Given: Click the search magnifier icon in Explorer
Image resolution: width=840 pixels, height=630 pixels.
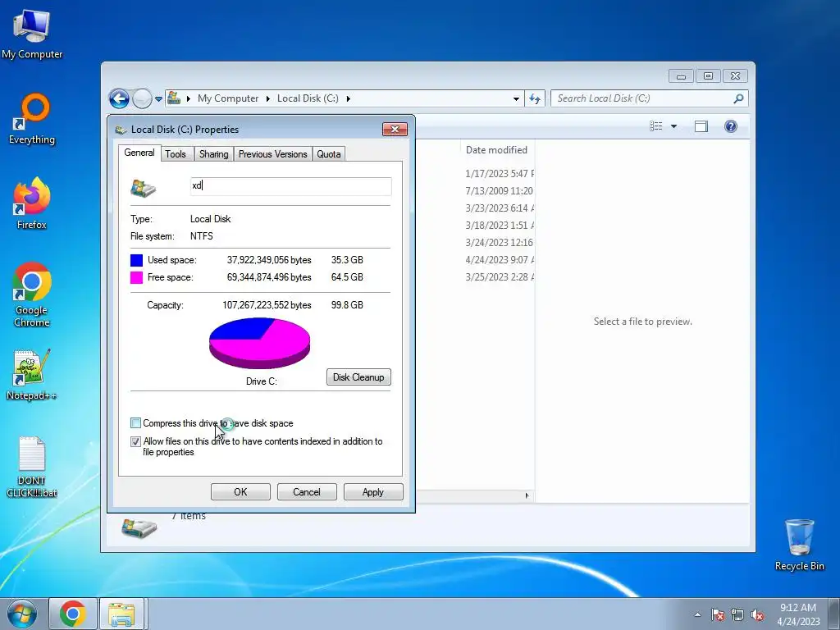Looking at the screenshot, I should 738,98.
